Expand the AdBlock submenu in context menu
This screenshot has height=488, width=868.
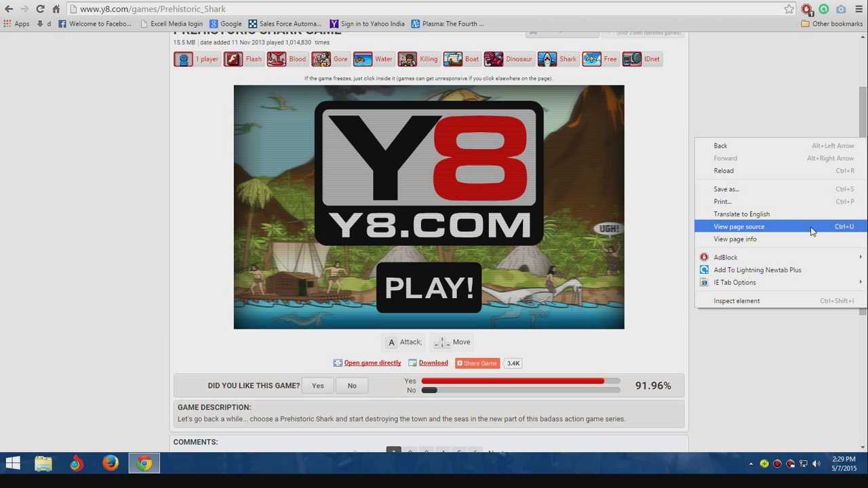click(x=781, y=258)
